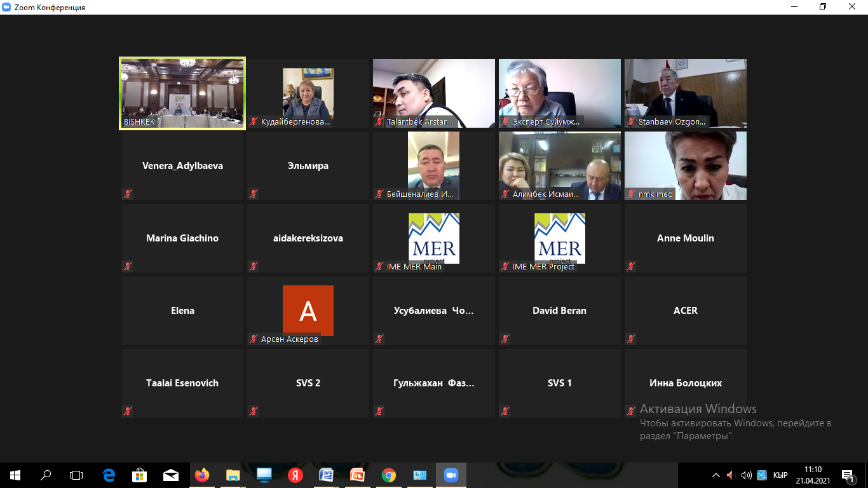This screenshot has height=488, width=868.
Task: Open Task View in the taskbar
Action: coord(76,475)
